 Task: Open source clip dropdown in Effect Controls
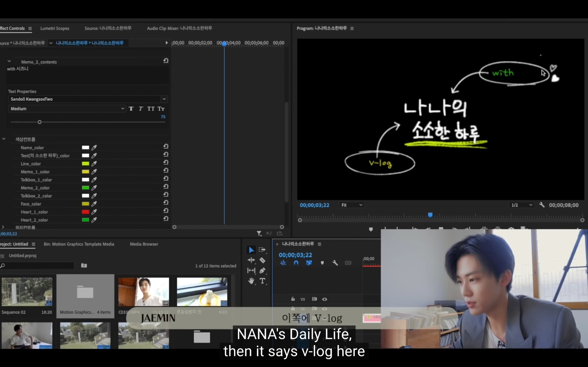(51, 43)
